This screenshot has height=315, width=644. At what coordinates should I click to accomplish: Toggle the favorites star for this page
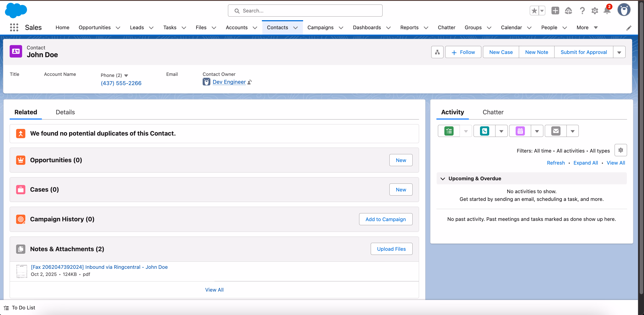click(x=534, y=11)
